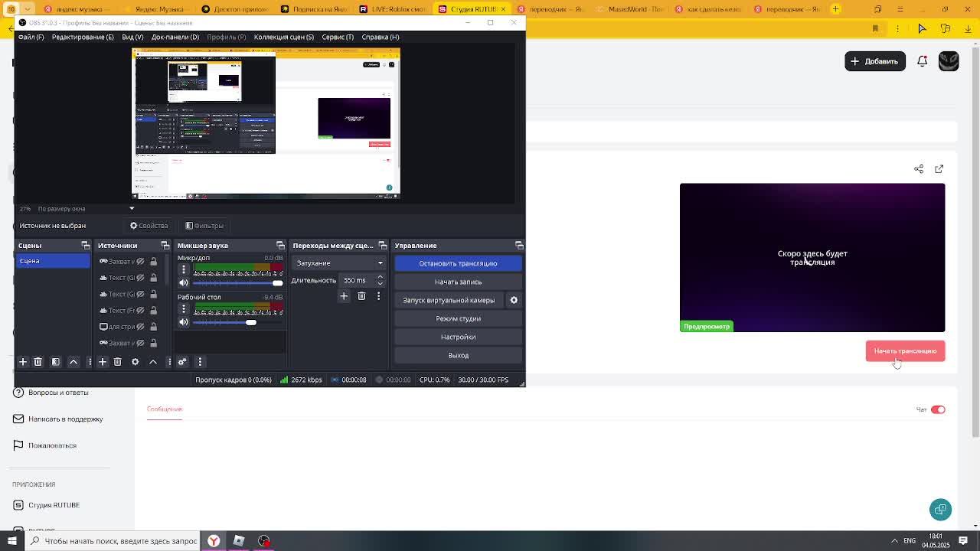Image resolution: width=980 pixels, height=551 pixels.
Task: Toggle lock on first Текст (G source
Action: pos(153,278)
